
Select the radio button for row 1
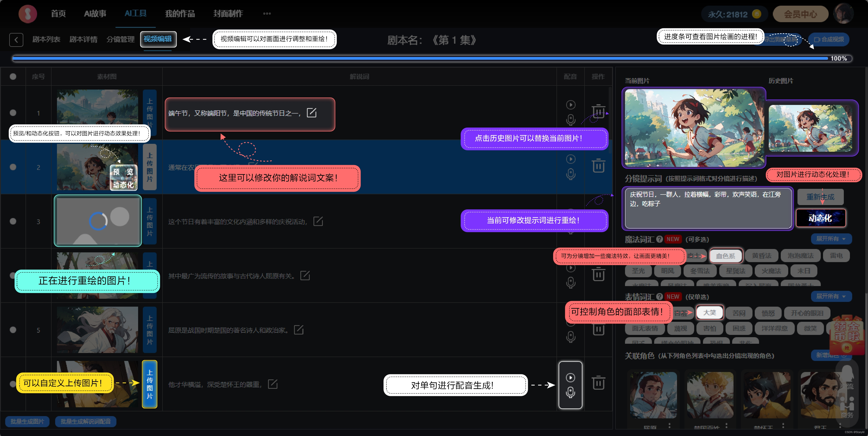coord(13,113)
